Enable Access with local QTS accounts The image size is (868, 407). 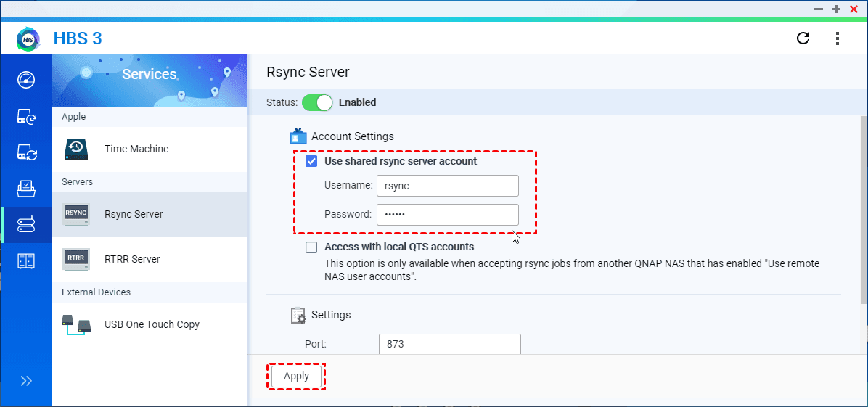312,247
